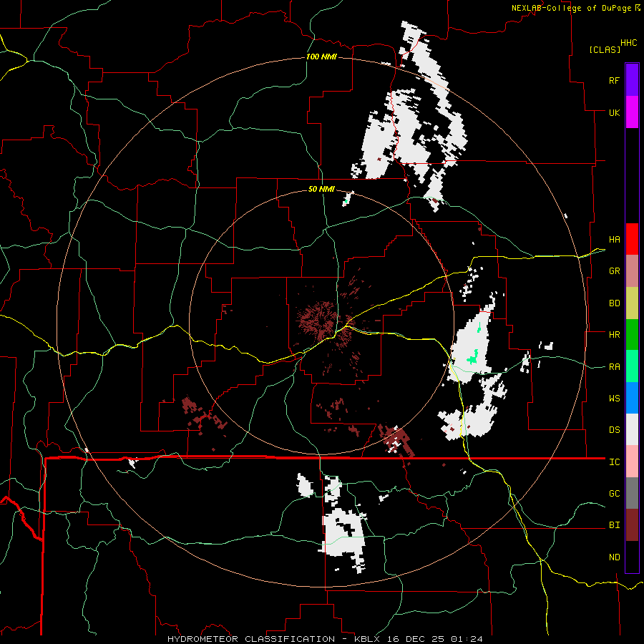Click the WS blue legend swatch

coord(632,398)
